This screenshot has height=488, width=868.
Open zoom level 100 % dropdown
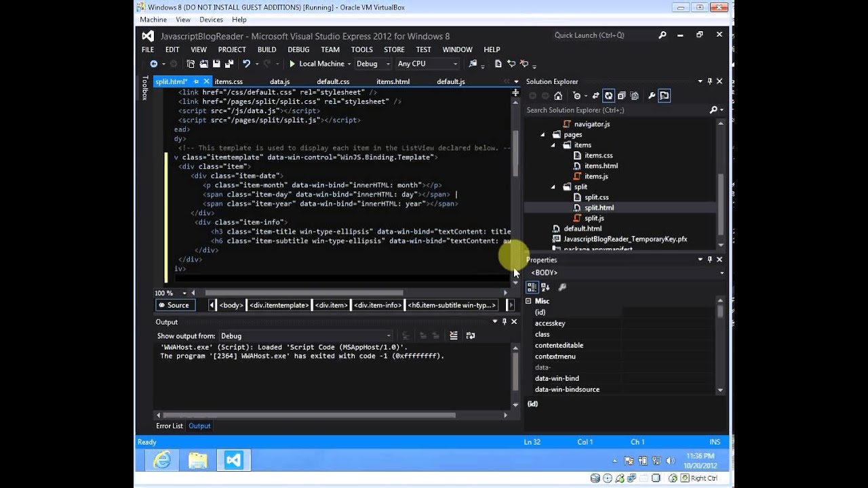(x=184, y=293)
